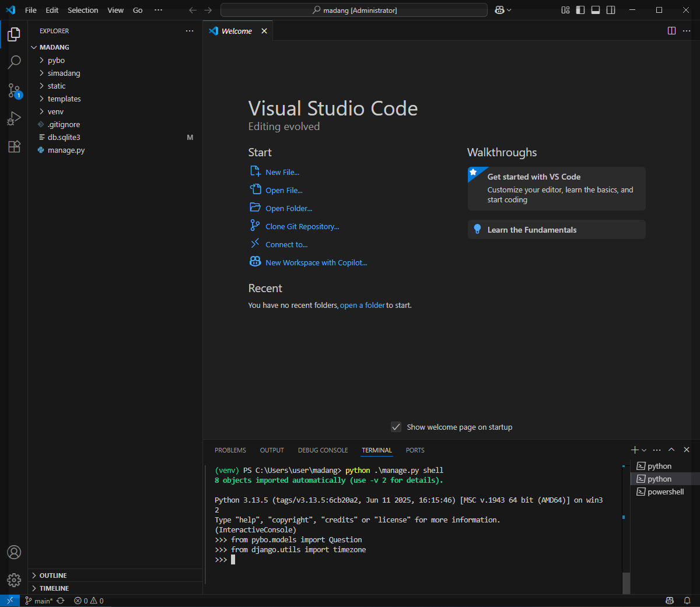Expand the templates folder
700x607 pixels.
point(115,99)
